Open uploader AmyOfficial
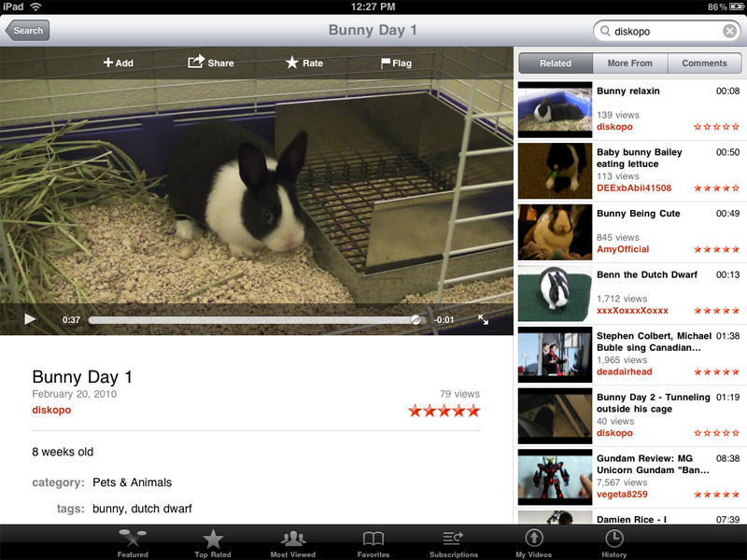Image resolution: width=747 pixels, height=560 pixels. point(623,249)
